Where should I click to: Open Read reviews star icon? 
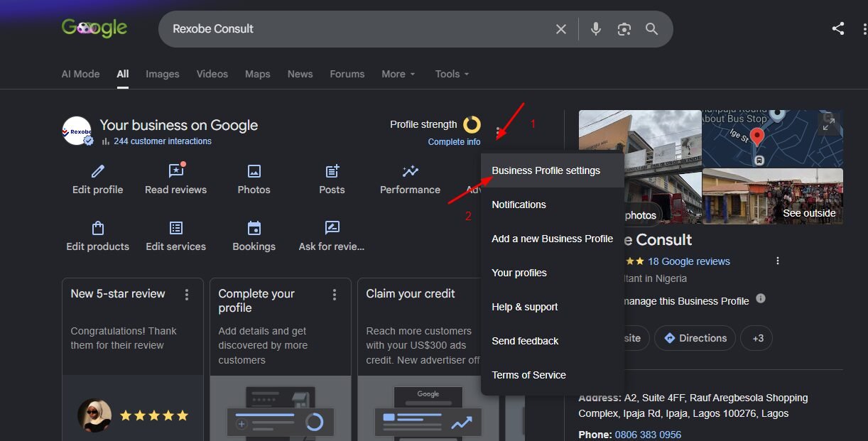[176, 171]
